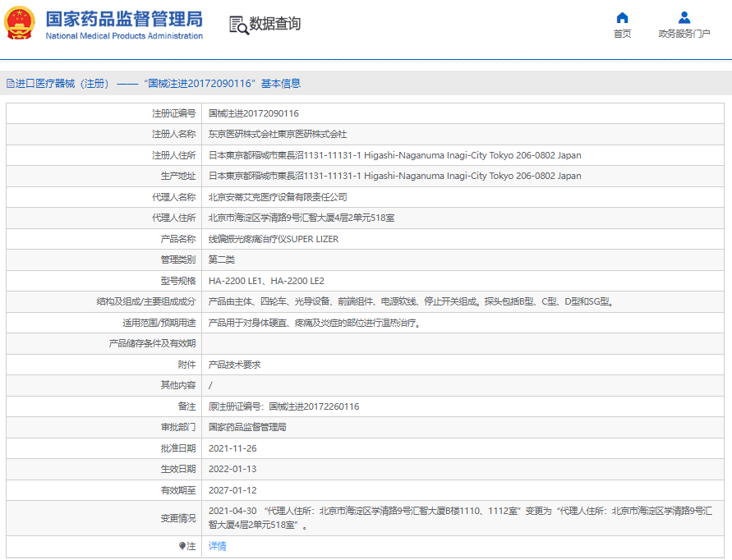This screenshot has height=560, width=732.
Task: Select the 原注册证编号 remark value
Action: (283, 406)
